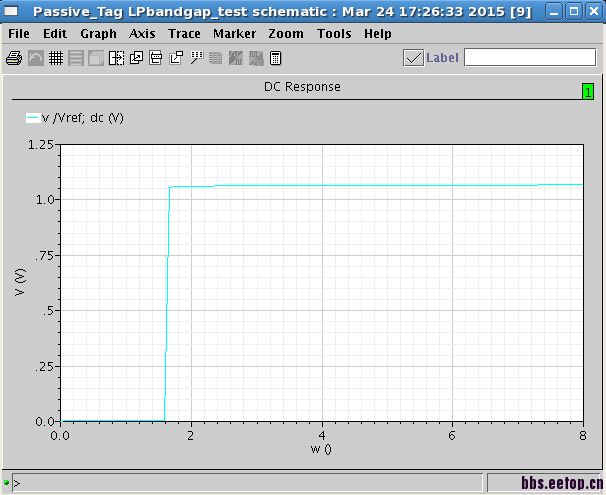Open the Marker menu
The width and height of the screenshot is (606, 495).
pos(234,34)
